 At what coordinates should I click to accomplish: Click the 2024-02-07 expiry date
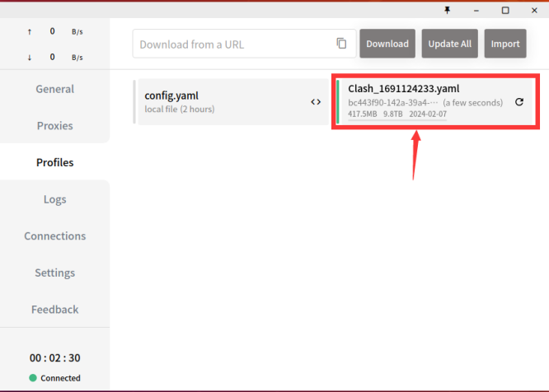[428, 114]
